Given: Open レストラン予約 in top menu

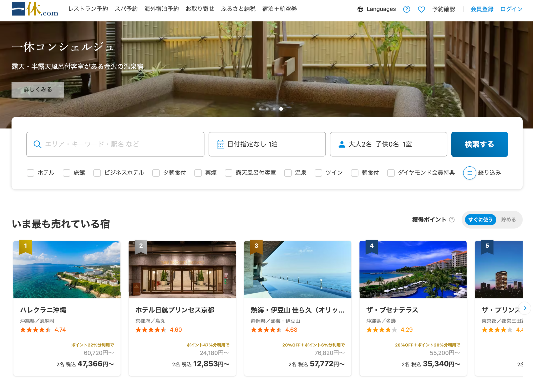Looking at the screenshot, I should click(88, 9).
